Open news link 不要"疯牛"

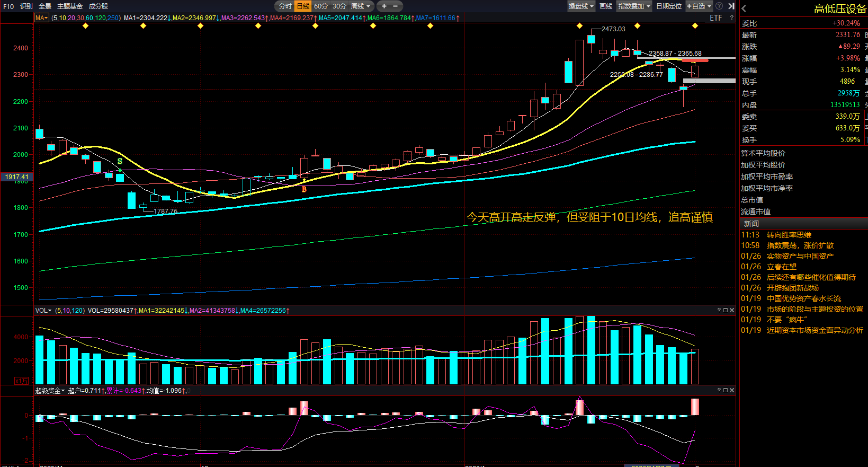coord(786,320)
